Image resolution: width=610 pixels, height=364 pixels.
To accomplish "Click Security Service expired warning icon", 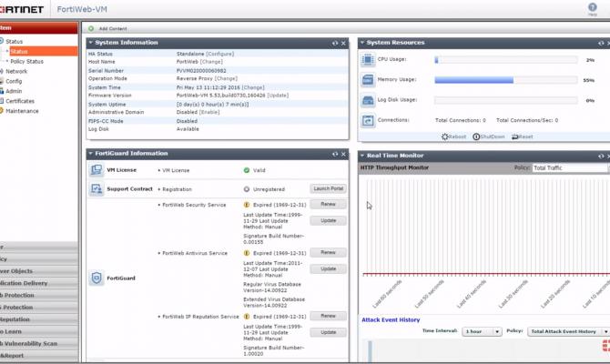I will click(246, 205).
